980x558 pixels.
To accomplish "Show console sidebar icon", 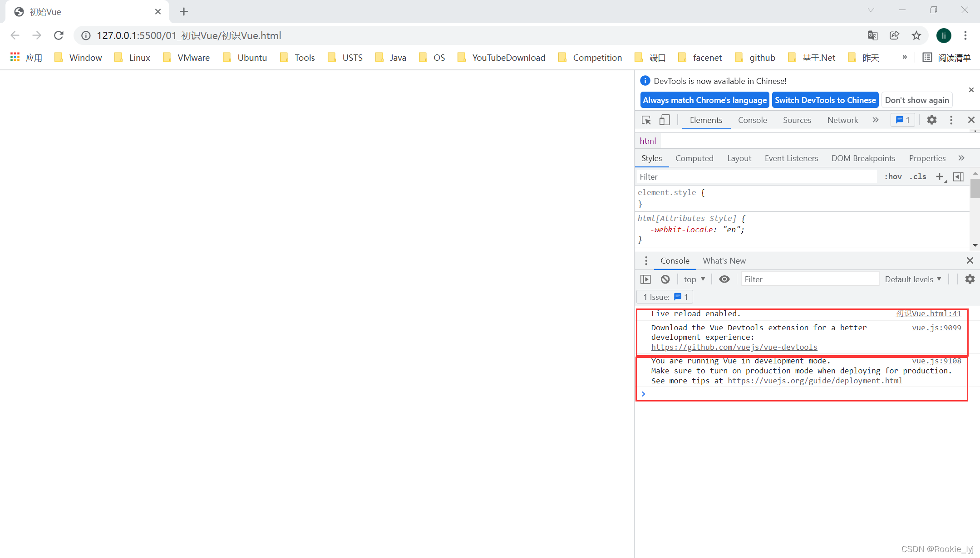I will (645, 279).
